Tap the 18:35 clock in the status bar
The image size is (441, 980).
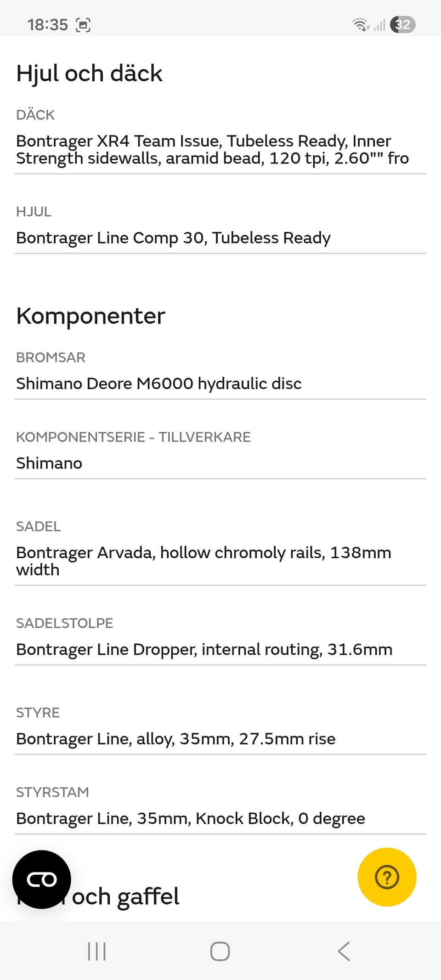47,25
